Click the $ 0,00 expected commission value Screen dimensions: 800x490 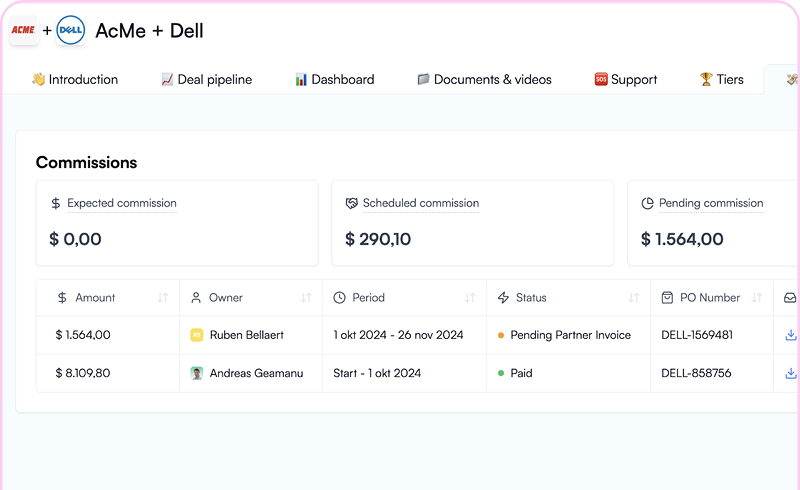[75, 239]
